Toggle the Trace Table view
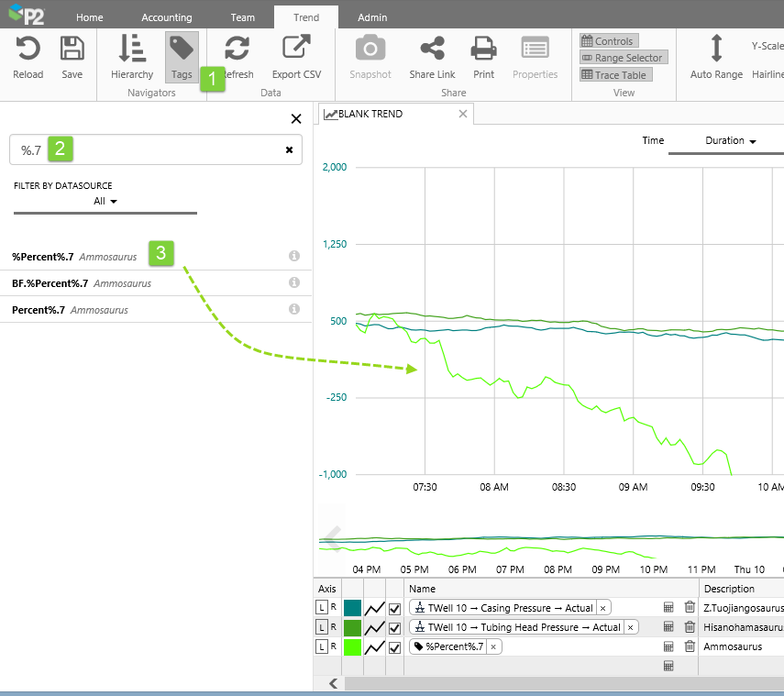The width and height of the screenshot is (784, 696). tap(614, 75)
